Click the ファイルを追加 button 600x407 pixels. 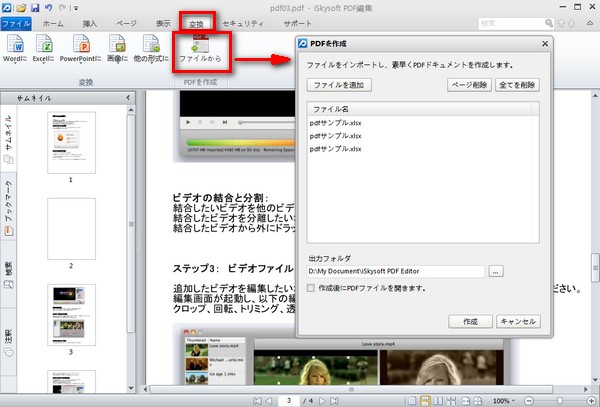pyautogui.click(x=339, y=85)
